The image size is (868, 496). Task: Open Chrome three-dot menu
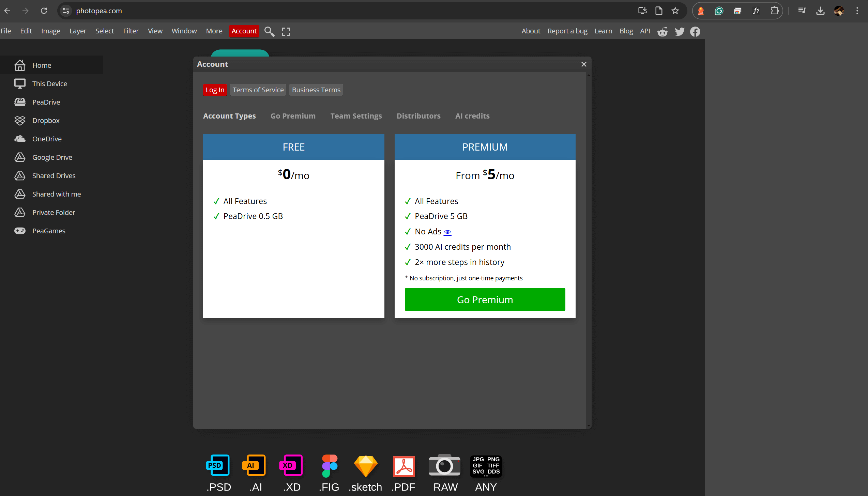click(x=857, y=11)
